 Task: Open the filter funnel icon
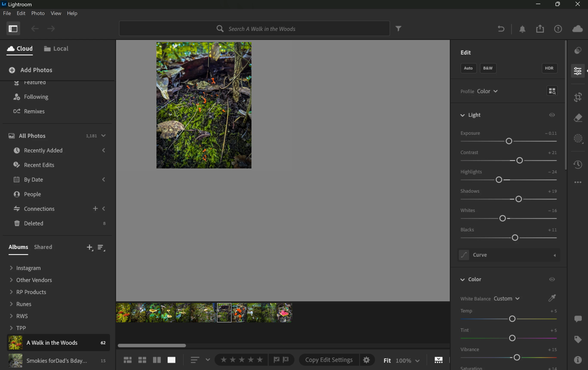[398, 29]
